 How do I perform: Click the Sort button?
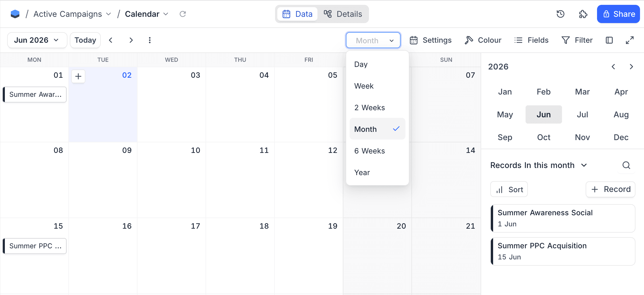(x=509, y=189)
